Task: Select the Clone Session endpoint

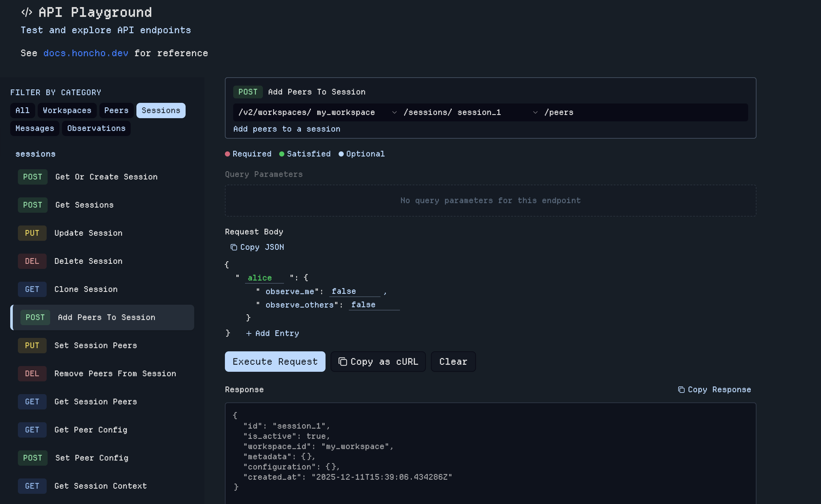Action: [86, 289]
